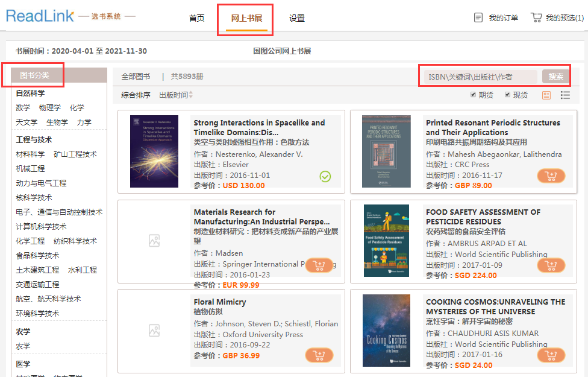The height and width of the screenshot is (377, 588).
Task: View Strong Interactions book cover thumbnail
Action: tap(154, 151)
